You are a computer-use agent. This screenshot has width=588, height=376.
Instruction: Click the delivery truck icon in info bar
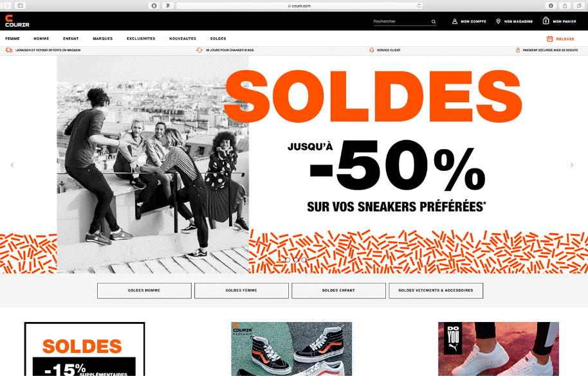pos(9,50)
